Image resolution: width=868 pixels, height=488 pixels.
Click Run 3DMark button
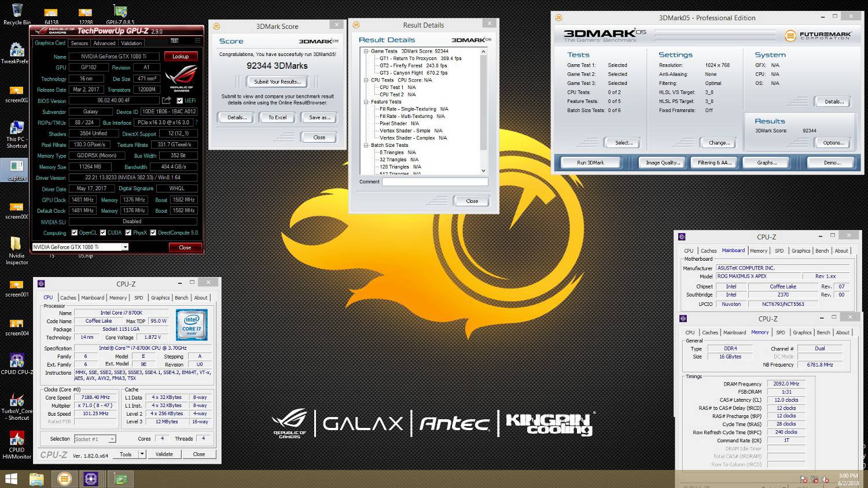[590, 163]
